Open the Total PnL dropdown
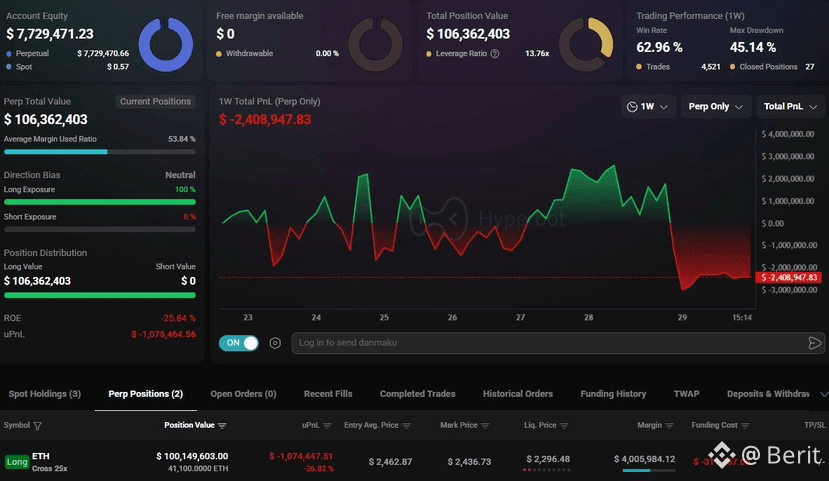Screen dimensions: 829x481 (x=790, y=107)
